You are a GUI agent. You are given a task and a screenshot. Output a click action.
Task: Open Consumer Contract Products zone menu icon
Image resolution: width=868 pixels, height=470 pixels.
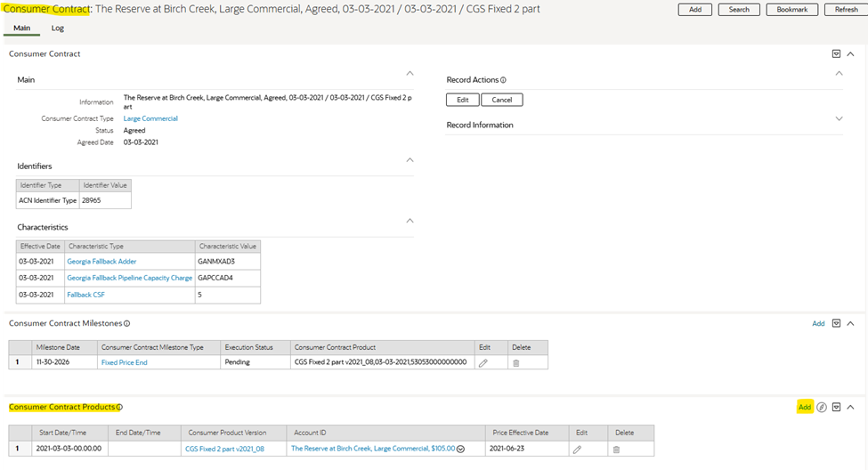(x=836, y=407)
